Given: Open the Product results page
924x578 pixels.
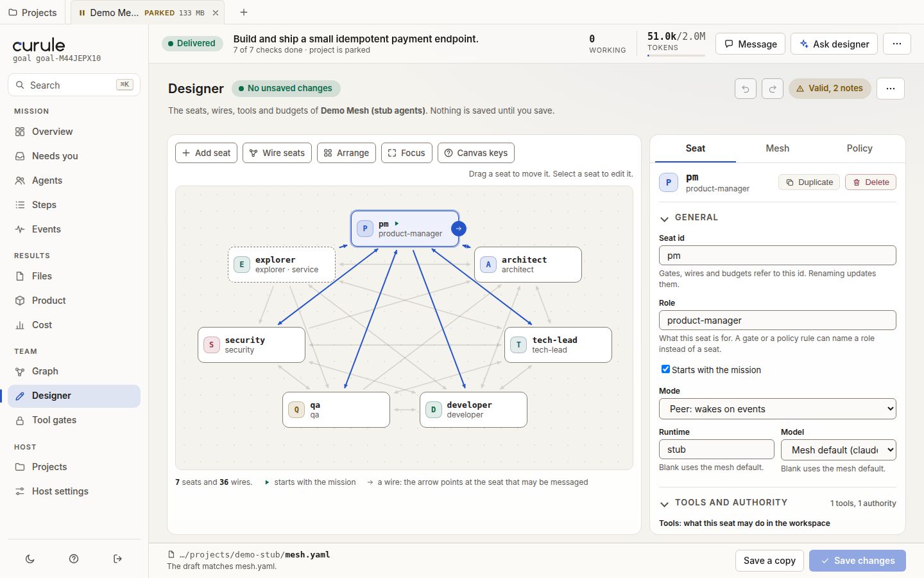Looking at the screenshot, I should click(x=74, y=301).
